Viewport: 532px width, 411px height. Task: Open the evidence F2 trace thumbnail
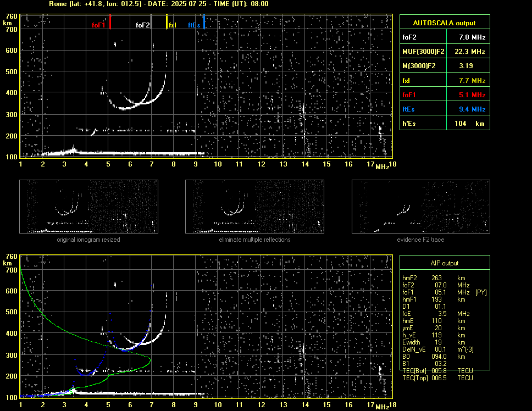pyautogui.click(x=421, y=207)
